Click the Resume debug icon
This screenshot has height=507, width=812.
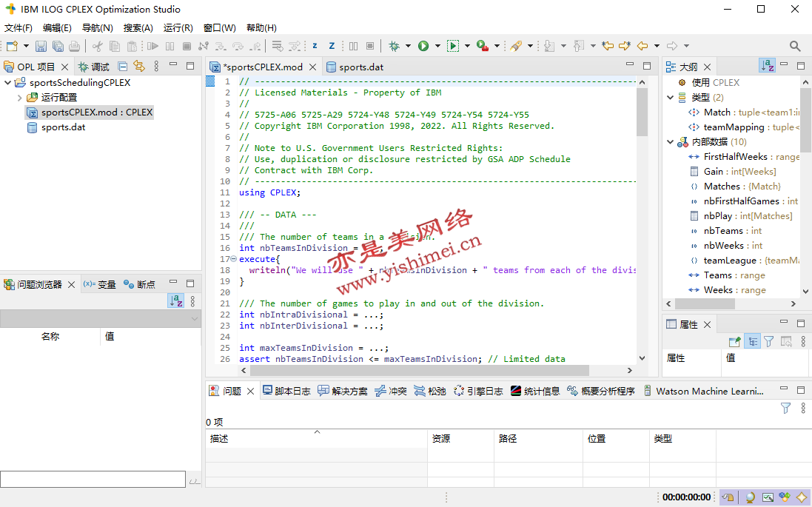coord(152,46)
